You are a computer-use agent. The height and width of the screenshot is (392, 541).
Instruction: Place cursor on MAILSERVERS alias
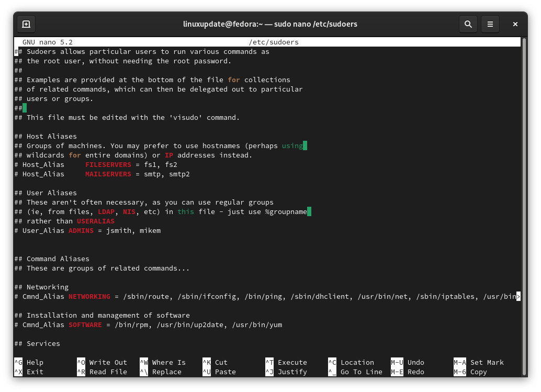click(108, 174)
